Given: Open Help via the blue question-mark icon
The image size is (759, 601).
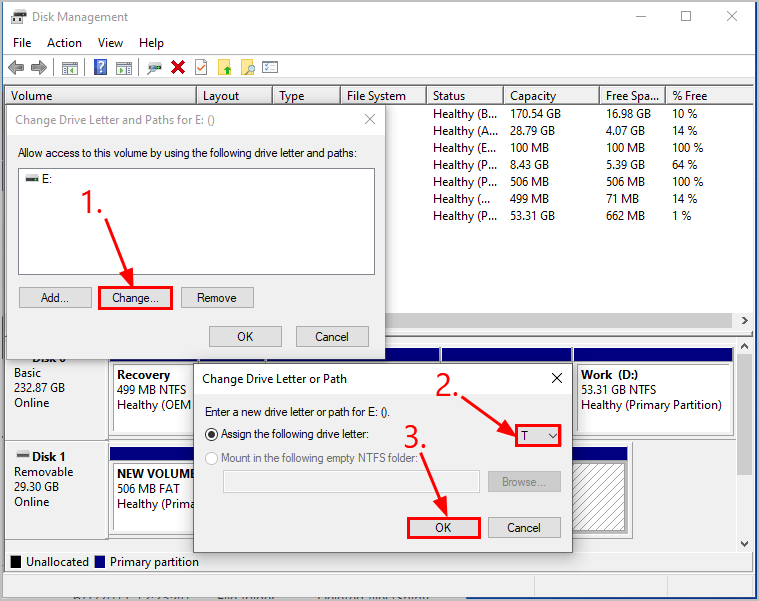Looking at the screenshot, I should (100, 67).
